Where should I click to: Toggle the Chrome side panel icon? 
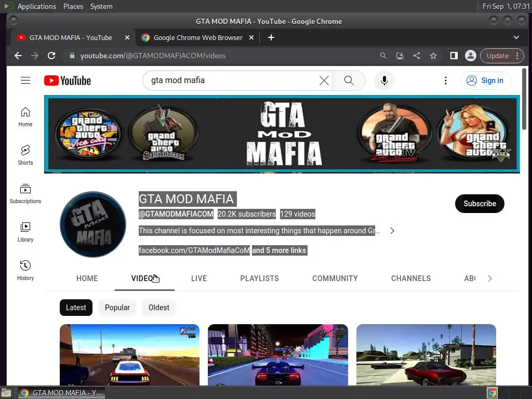[x=454, y=56]
